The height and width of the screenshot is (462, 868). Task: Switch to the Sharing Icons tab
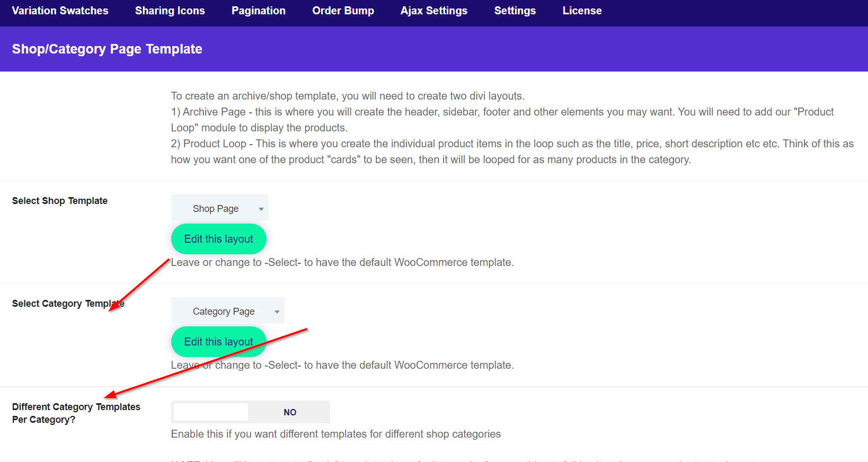(170, 11)
